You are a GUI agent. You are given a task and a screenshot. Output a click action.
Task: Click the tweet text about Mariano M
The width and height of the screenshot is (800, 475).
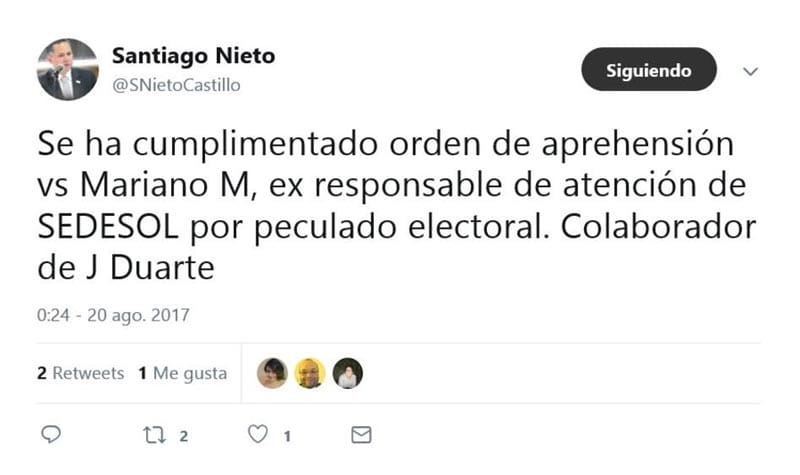point(397,205)
